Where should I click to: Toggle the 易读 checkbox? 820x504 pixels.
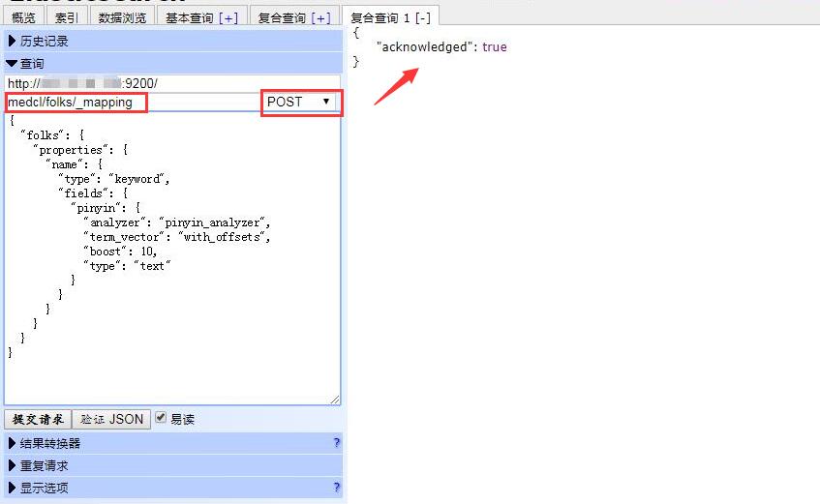coord(161,417)
